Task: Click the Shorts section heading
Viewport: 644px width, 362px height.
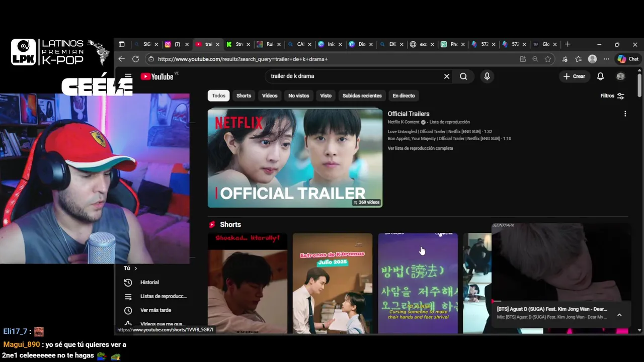Action: point(230,225)
